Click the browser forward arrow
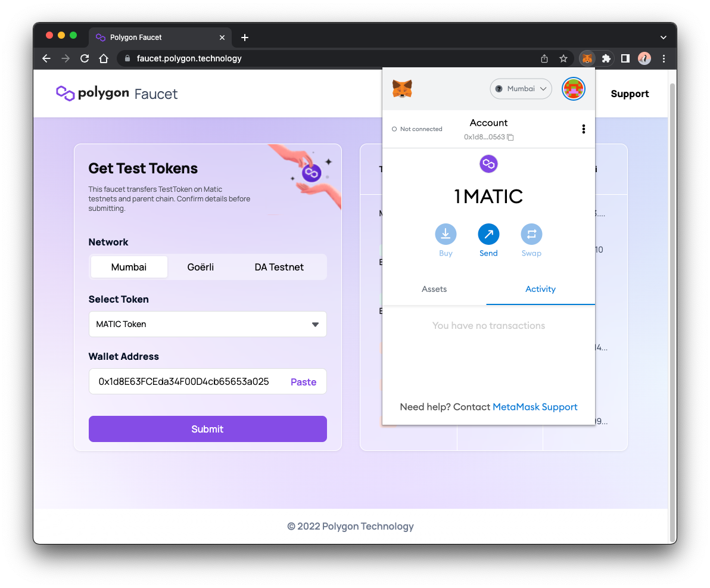The height and width of the screenshot is (588, 710). tap(66, 58)
